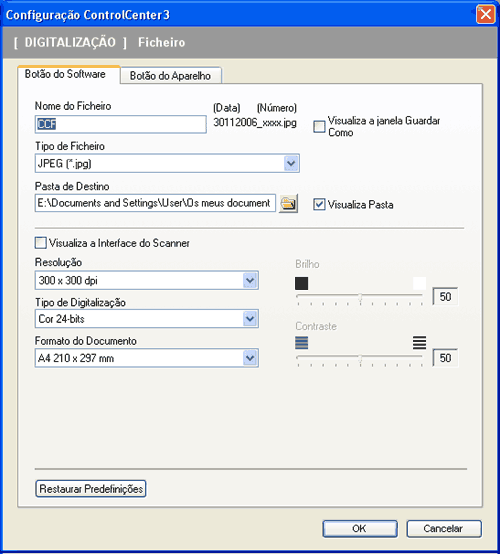Image resolution: width=500 pixels, height=554 pixels.
Task: Click the white brightness square icon
Action: coord(419,283)
